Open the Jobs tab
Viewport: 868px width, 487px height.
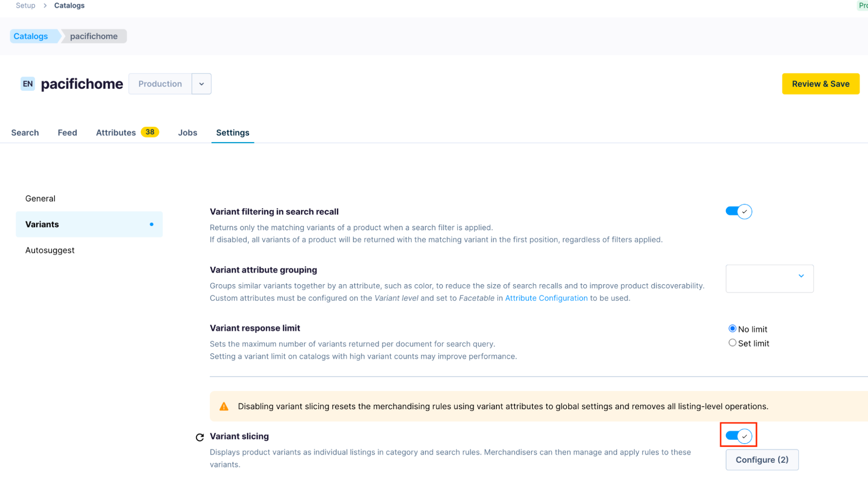click(188, 133)
